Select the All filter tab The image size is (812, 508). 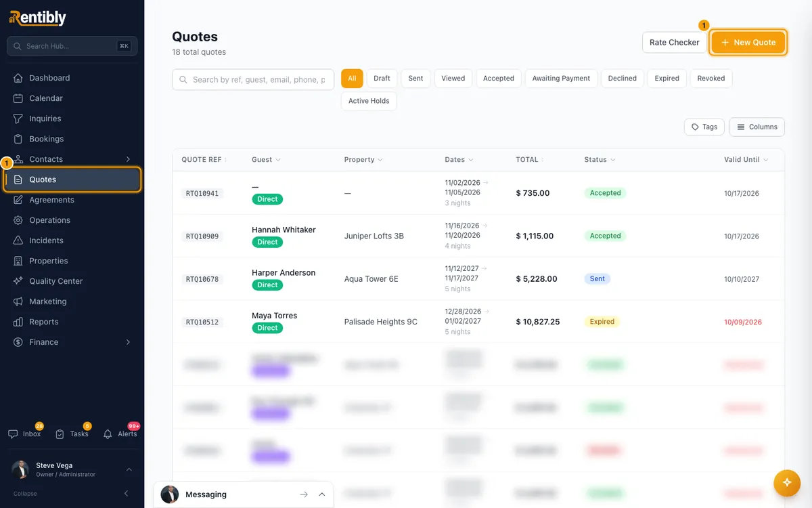coord(352,79)
